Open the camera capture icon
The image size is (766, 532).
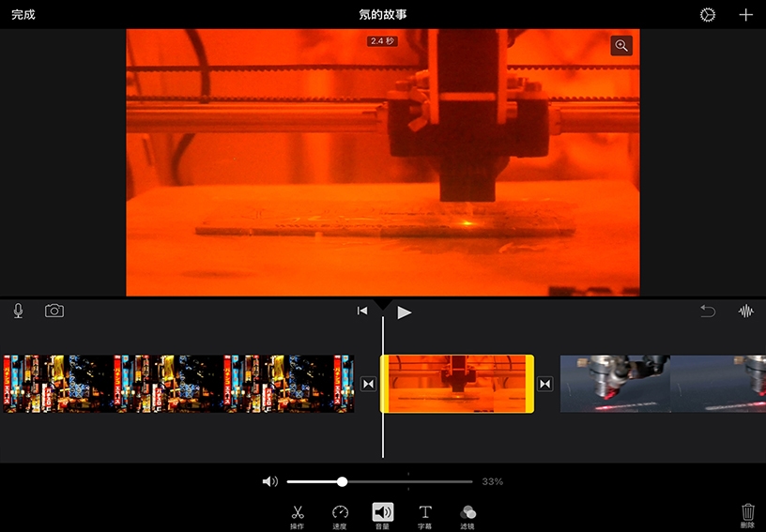coord(54,312)
